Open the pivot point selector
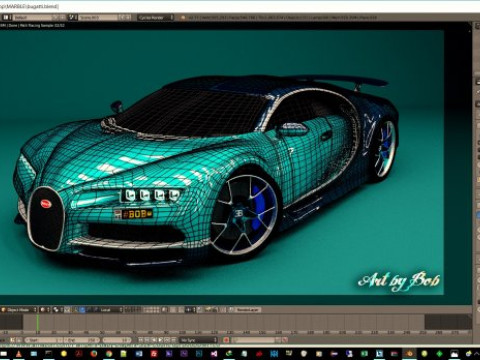Screen dimensions: 480x360 tap(58, 310)
